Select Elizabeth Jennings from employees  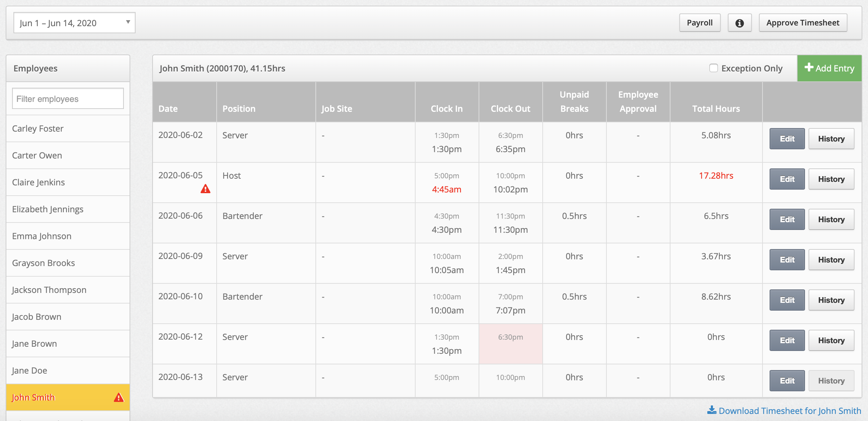pos(68,209)
